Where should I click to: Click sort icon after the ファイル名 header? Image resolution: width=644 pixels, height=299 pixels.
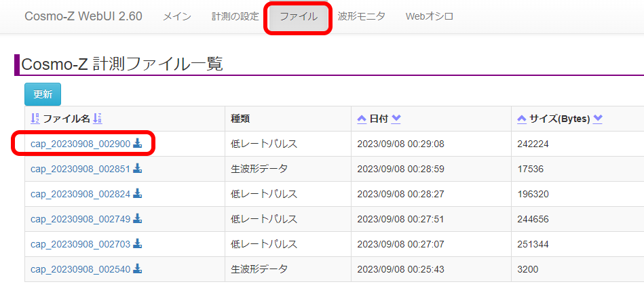pyautogui.click(x=97, y=119)
